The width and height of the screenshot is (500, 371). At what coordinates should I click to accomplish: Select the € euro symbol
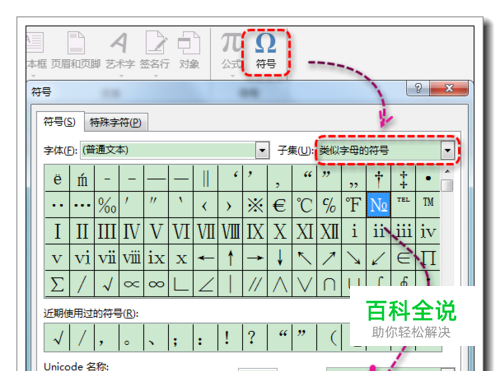[280, 205]
